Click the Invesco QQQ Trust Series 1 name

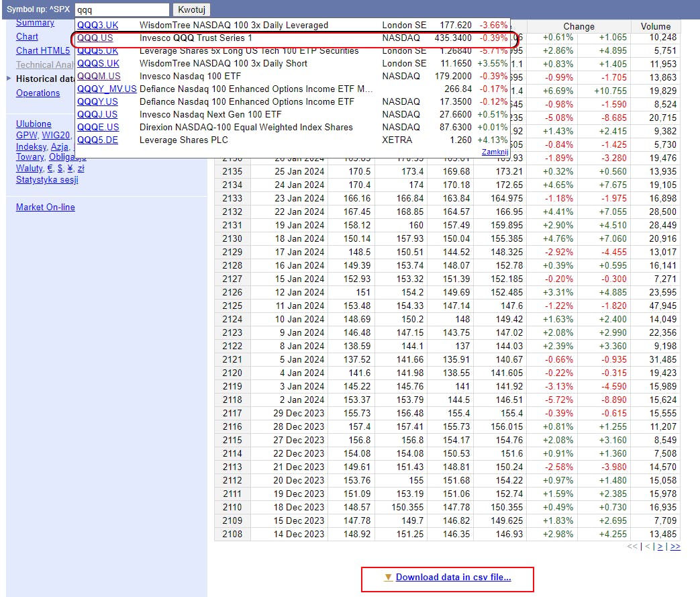195,38
